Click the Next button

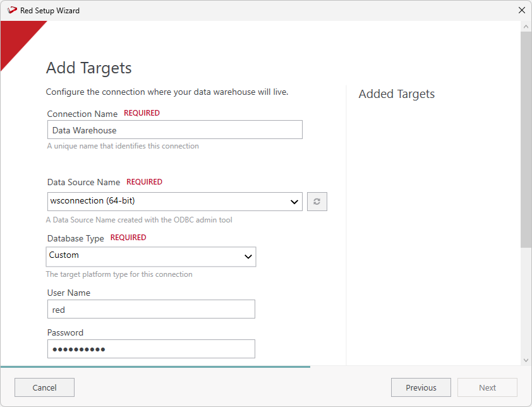(487, 387)
